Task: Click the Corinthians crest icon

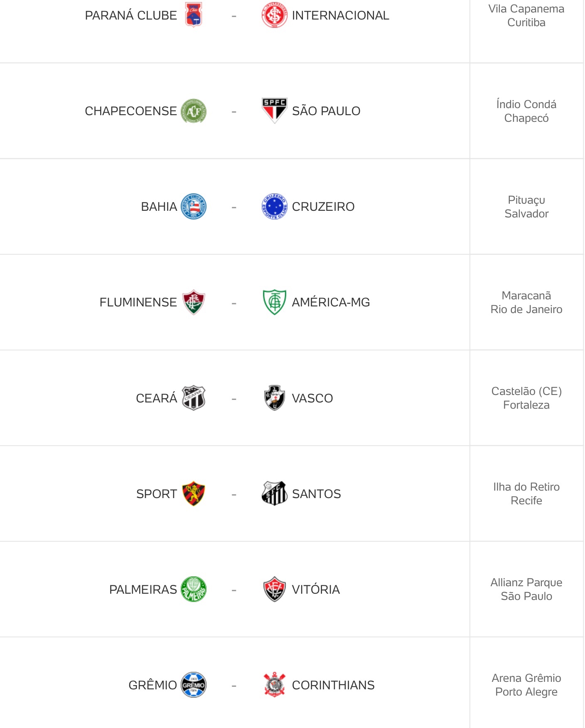Action: click(275, 685)
